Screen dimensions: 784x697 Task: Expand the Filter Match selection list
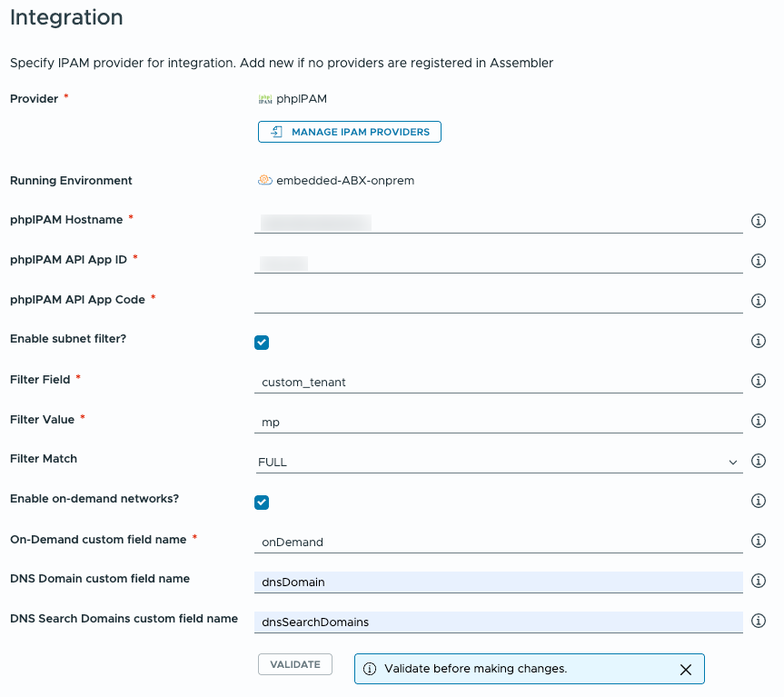500,462
